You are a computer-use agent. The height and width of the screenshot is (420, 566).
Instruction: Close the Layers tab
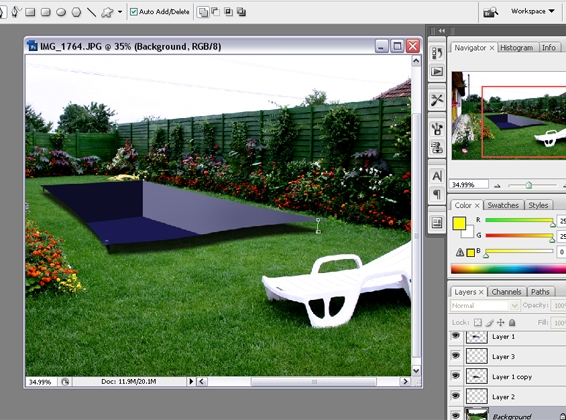tap(481, 292)
